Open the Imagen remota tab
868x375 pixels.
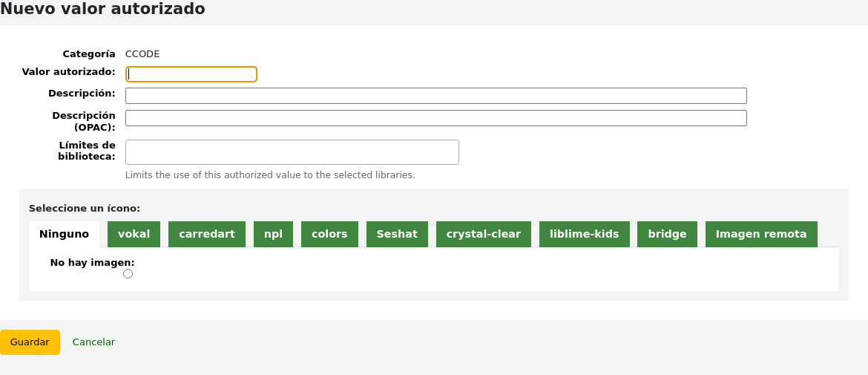(760, 234)
